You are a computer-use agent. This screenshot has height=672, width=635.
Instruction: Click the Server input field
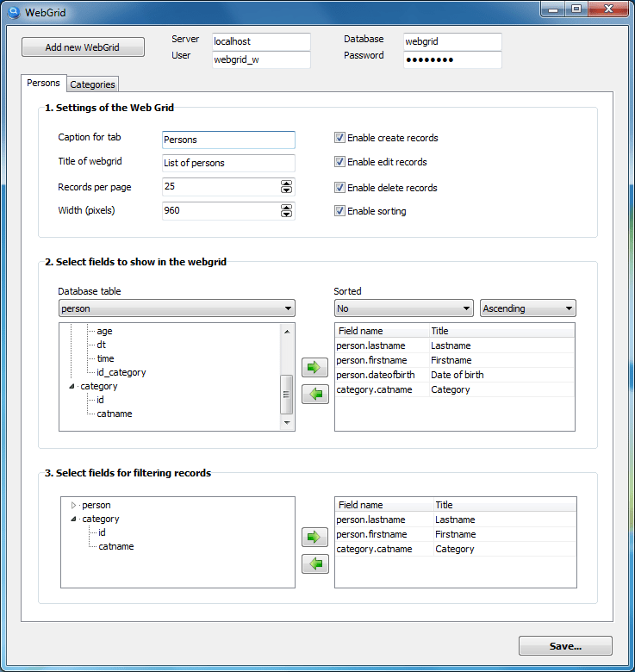[x=261, y=41]
